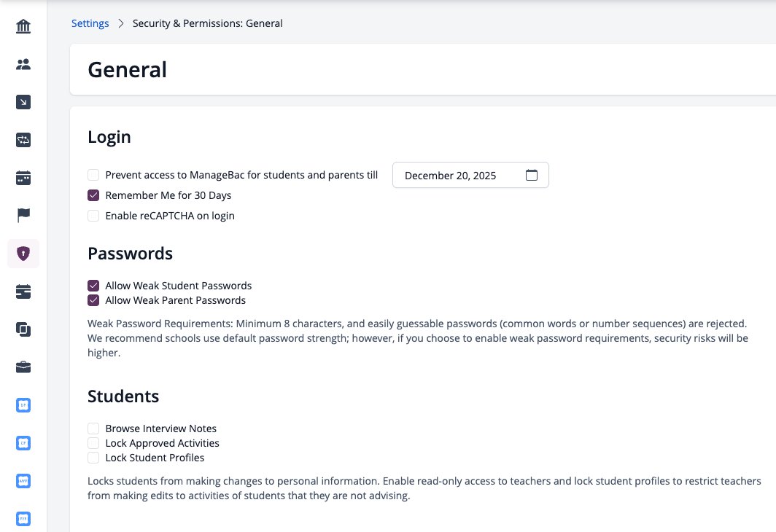Viewport: 776px width, 532px height.
Task: Enable reCAPTCHA on login checkbox
Action: [x=93, y=216]
